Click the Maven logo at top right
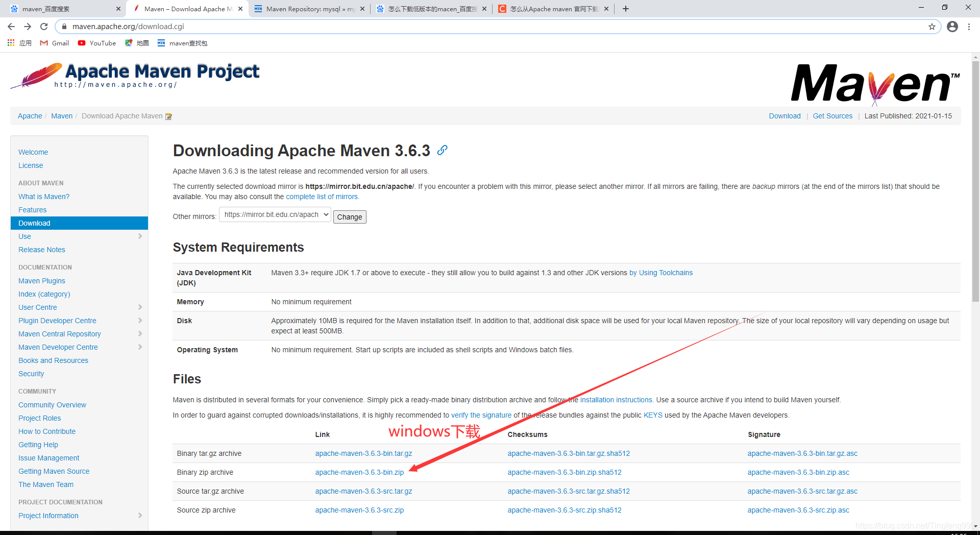Screen dimensions: 980x535 875,84
